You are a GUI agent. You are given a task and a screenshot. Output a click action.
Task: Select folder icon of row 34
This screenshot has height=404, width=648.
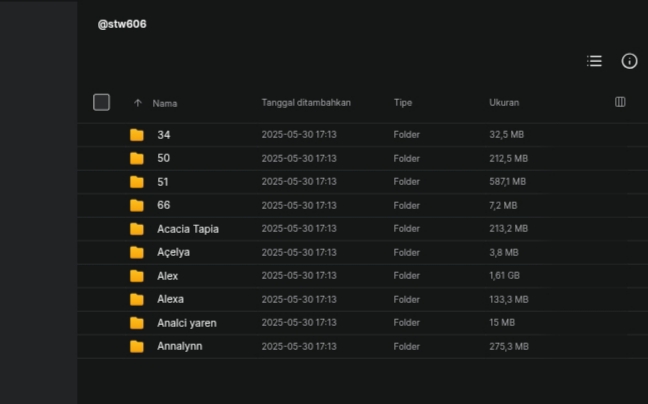(x=137, y=135)
